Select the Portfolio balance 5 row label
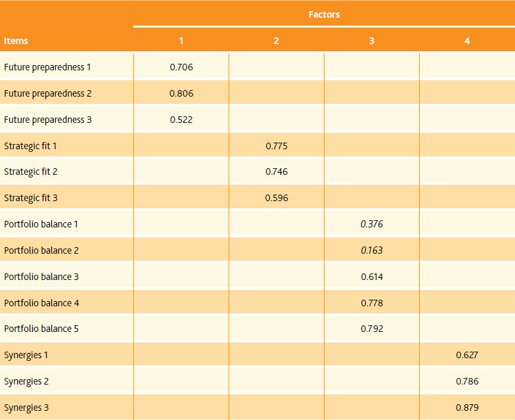 (x=41, y=329)
